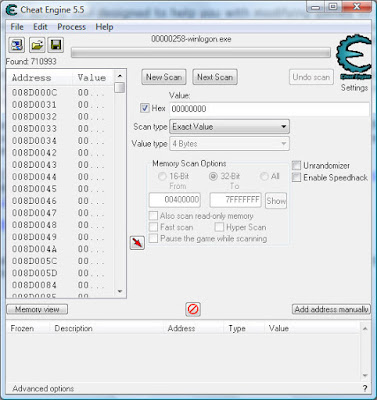Select address 008D005D row
The image size is (377, 400).
click(60, 273)
